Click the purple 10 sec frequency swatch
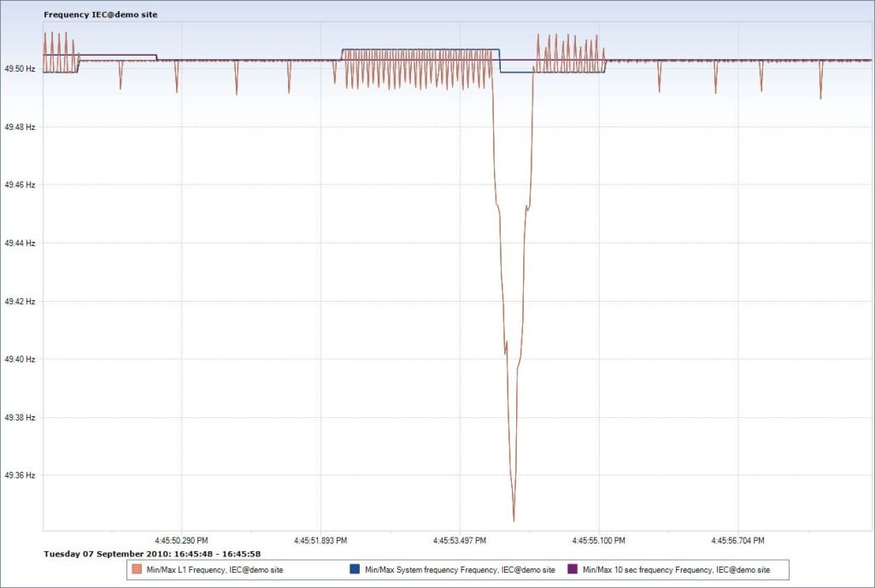 click(x=573, y=569)
